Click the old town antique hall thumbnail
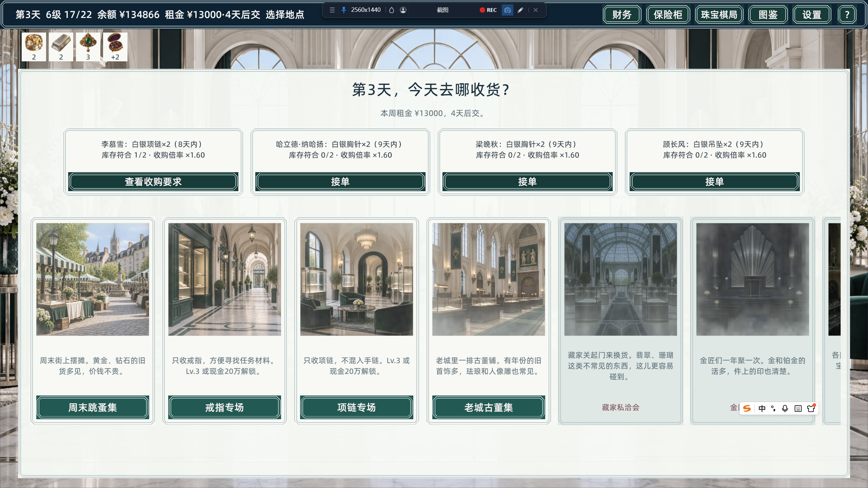The width and height of the screenshot is (868, 488). 489,279
